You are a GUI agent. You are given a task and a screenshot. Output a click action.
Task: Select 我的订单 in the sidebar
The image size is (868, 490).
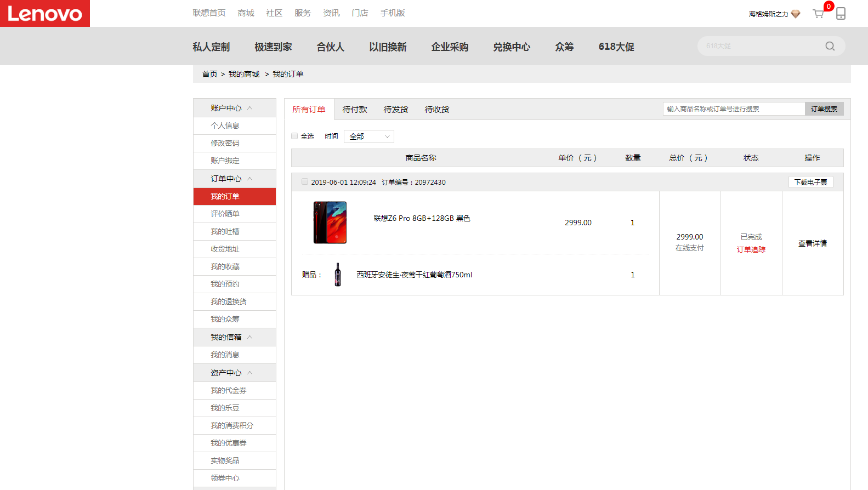(235, 196)
